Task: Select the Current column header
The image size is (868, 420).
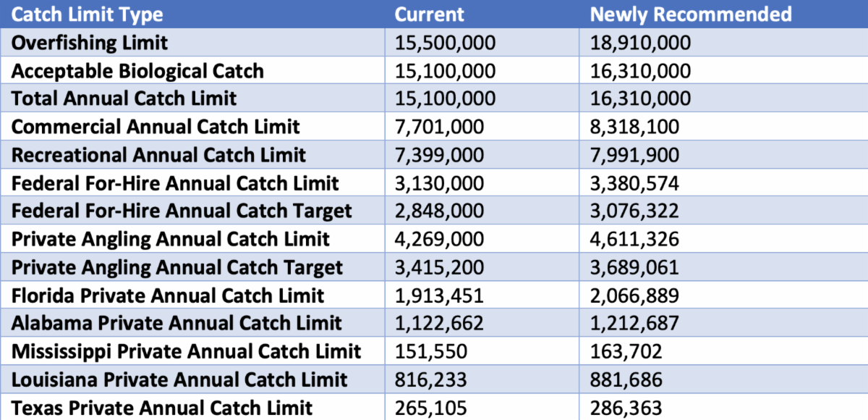Action: coord(430,14)
